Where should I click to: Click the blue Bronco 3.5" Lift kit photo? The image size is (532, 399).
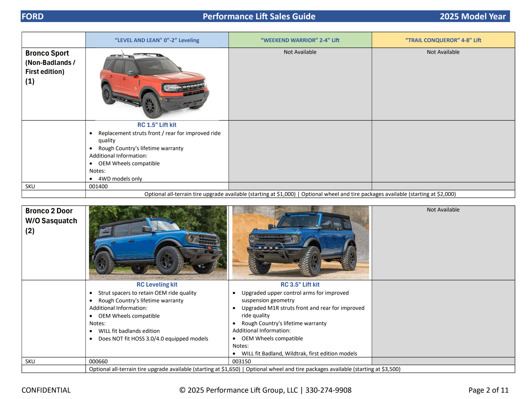click(300, 242)
